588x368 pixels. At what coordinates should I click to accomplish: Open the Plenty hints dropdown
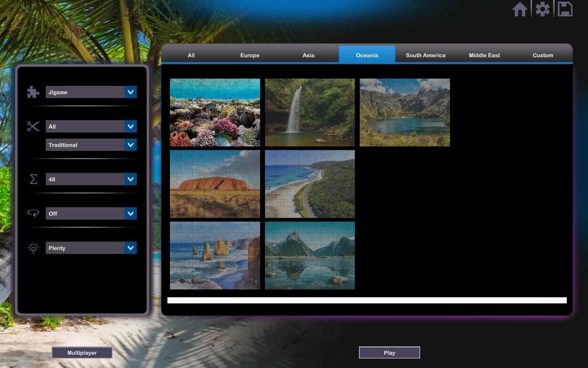(x=91, y=248)
